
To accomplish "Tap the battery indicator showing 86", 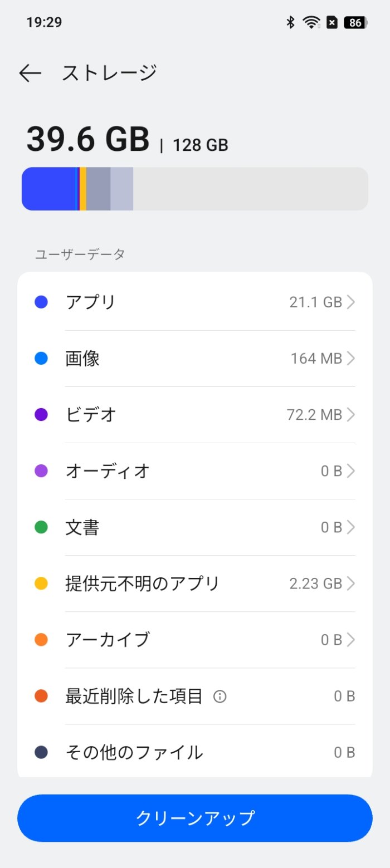I will (353, 22).
